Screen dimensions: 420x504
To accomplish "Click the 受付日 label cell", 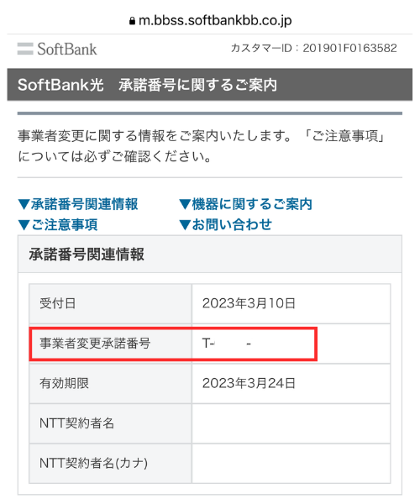I will (x=111, y=303).
